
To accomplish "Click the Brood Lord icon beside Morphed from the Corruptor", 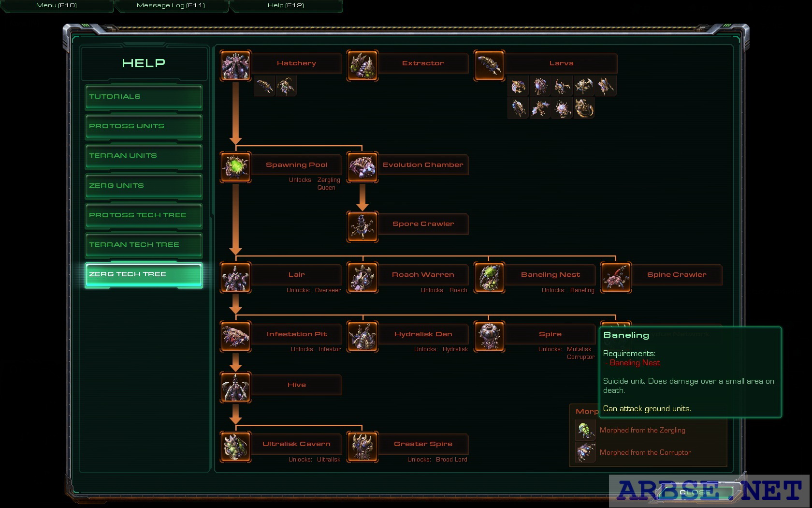I will click(x=585, y=452).
